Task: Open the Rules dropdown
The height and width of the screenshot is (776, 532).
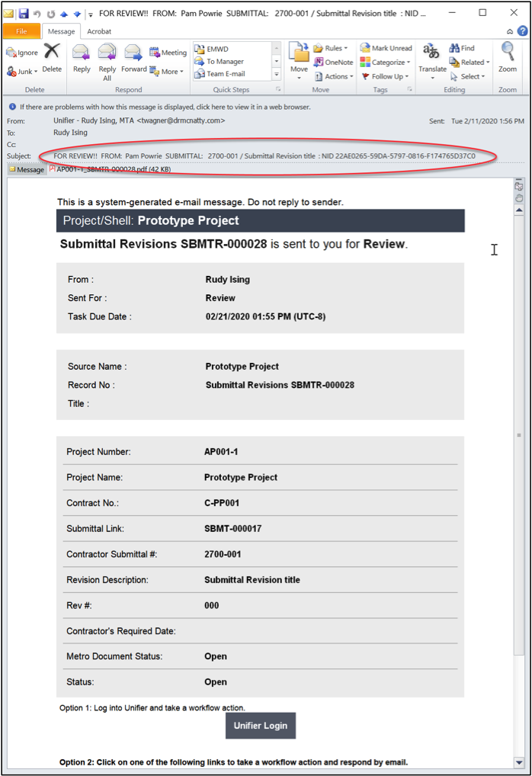Action: 330,48
